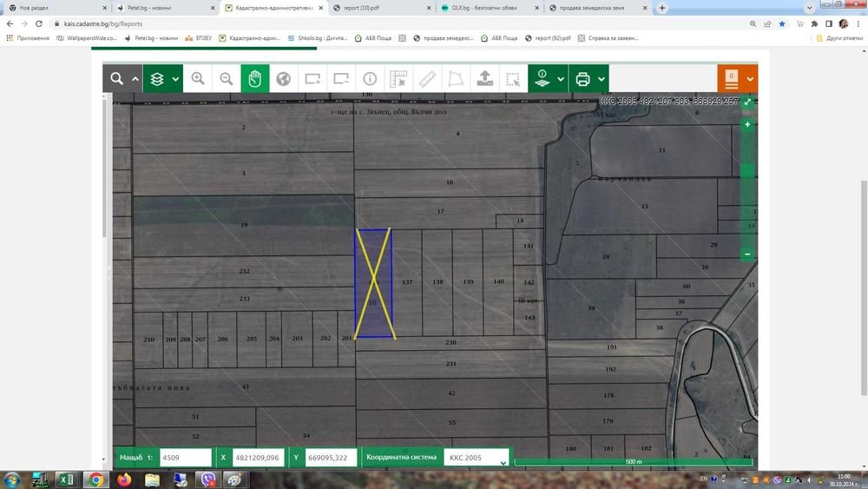Screen dimensions: 868x489
Task: Activate the identify info tool
Action: 370,79
